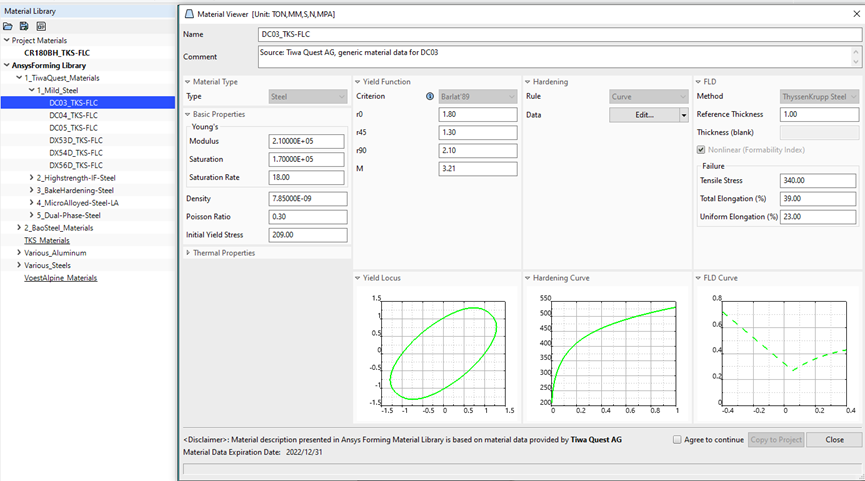Click the Copy to Project button

[x=776, y=440]
